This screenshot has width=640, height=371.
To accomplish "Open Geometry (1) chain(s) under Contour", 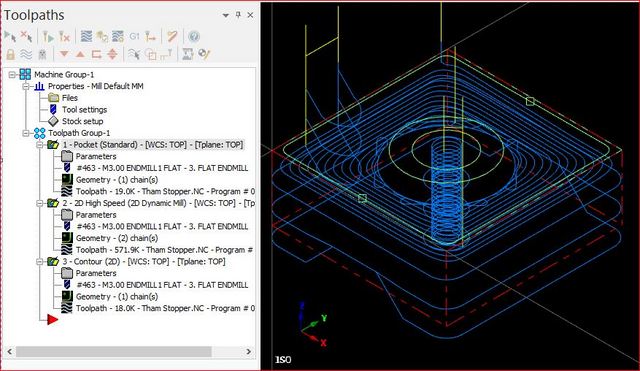I will tap(117, 297).
